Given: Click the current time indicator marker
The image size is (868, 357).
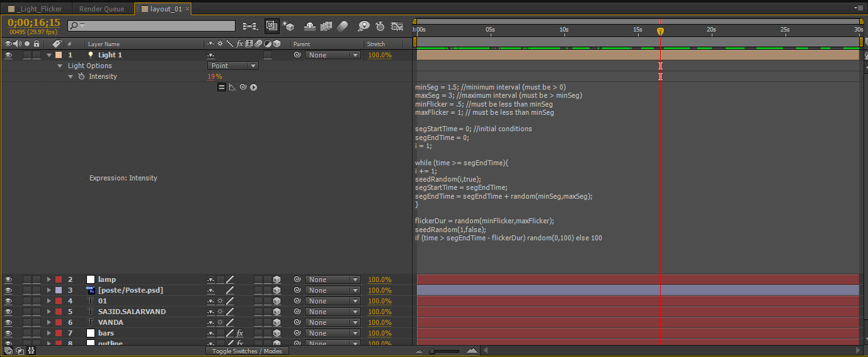Looking at the screenshot, I should 660,30.
